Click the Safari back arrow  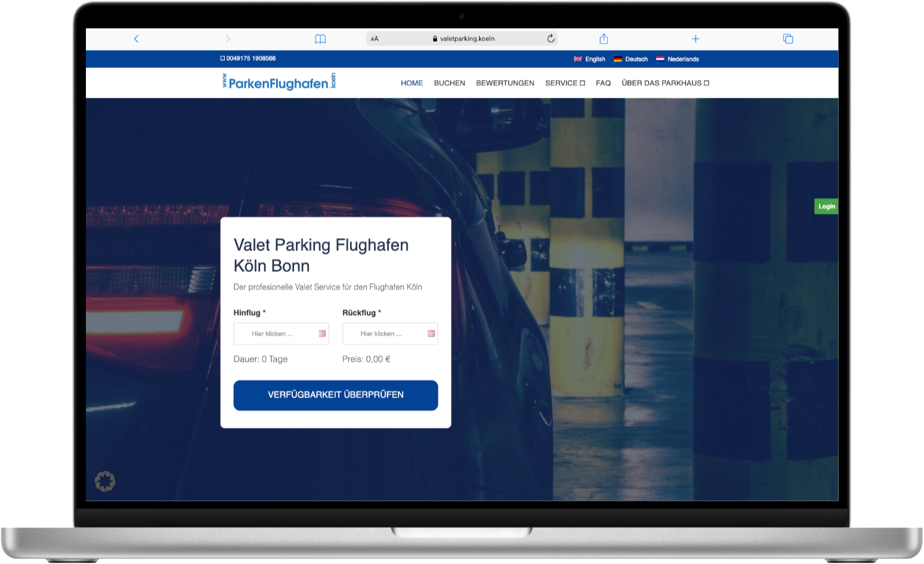tap(136, 39)
